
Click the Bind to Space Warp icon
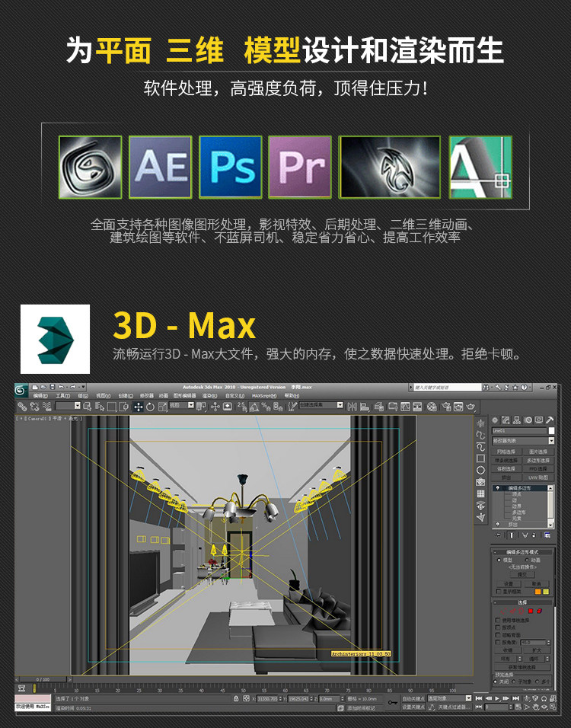[x=46, y=407]
